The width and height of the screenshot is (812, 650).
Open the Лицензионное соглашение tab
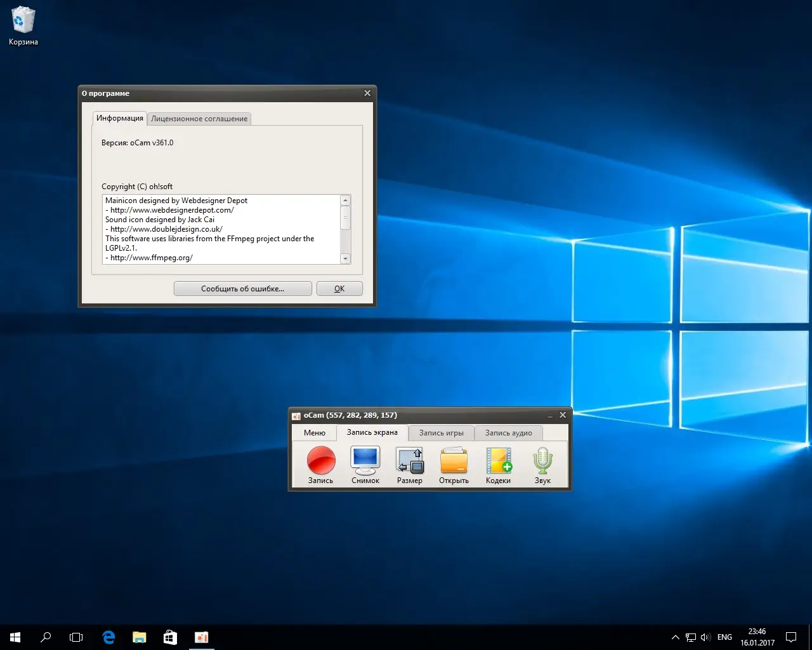click(199, 119)
